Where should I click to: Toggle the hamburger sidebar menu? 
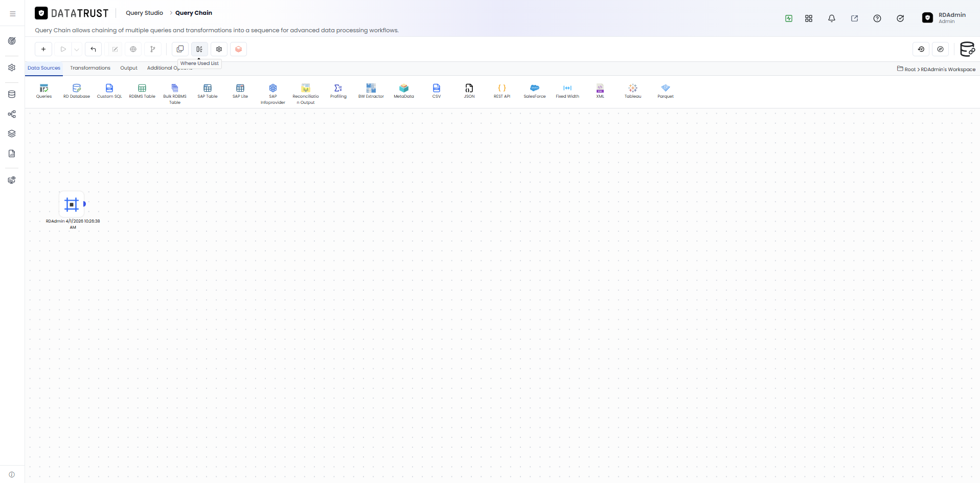tap(13, 14)
